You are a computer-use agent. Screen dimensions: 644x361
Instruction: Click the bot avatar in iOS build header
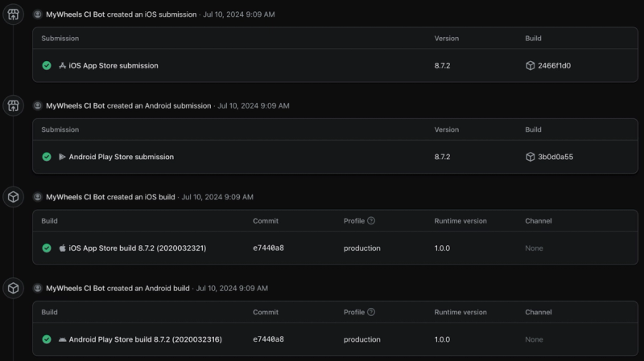coord(37,197)
